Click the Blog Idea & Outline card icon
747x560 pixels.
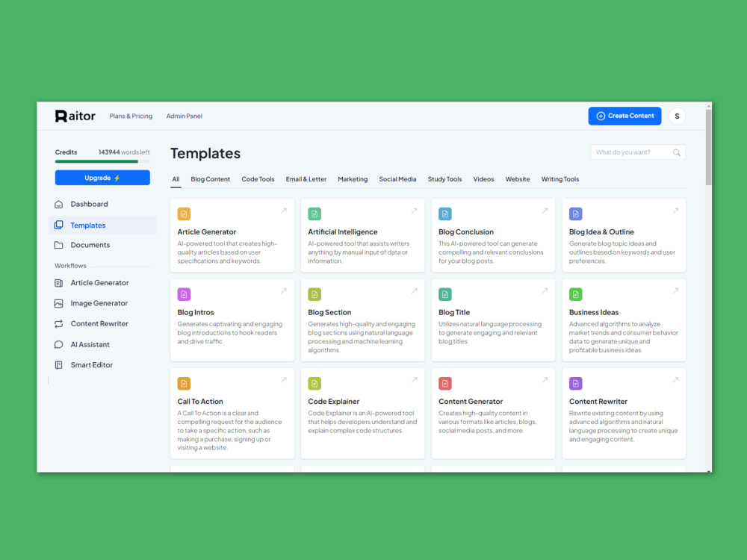pyautogui.click(x=575, y=214)
